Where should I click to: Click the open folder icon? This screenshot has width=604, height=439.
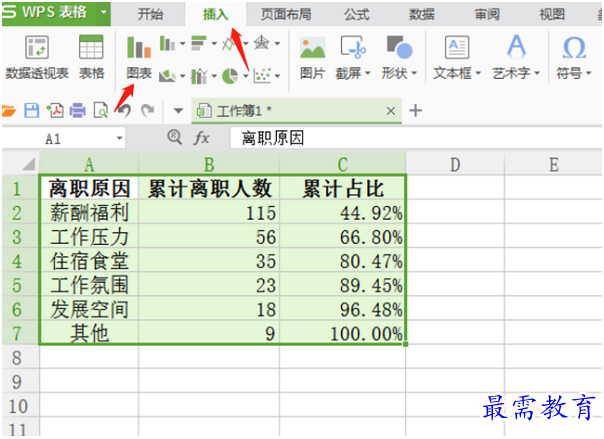pyautogui.click(x=8, y=111)
